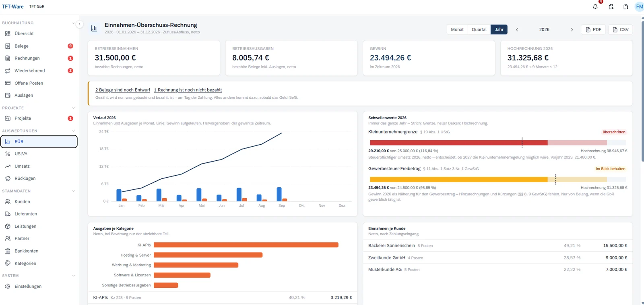Collapse the Stammdaten section chevron
The height and width of the screenshot is (305, 644).
point(73,191)
